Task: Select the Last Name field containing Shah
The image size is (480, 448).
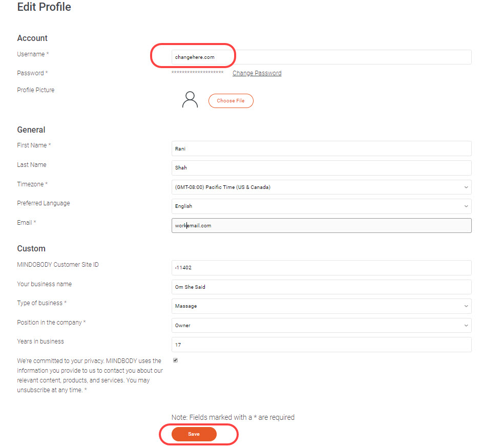Action: coord(321,168)
